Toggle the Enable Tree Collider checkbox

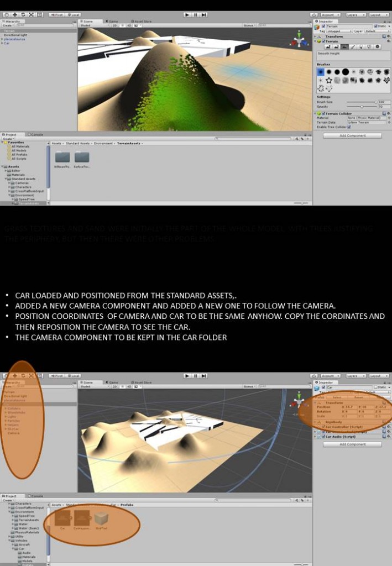tap(349, 127)
